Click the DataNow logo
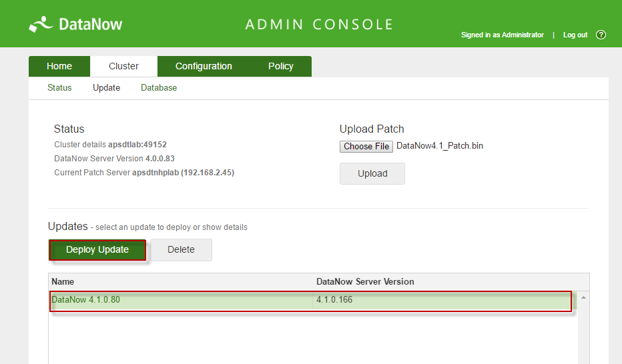Screen dimensions: 622x364 click(75, 24)
